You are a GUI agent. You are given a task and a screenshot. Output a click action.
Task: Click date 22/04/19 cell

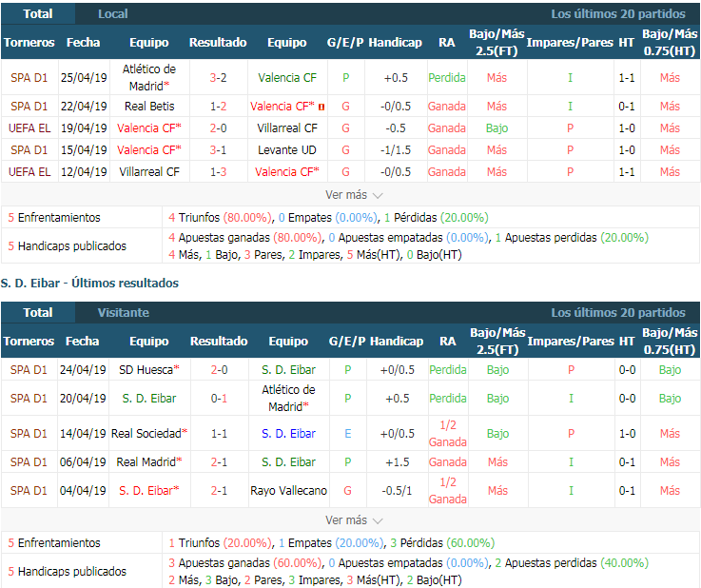84,107
